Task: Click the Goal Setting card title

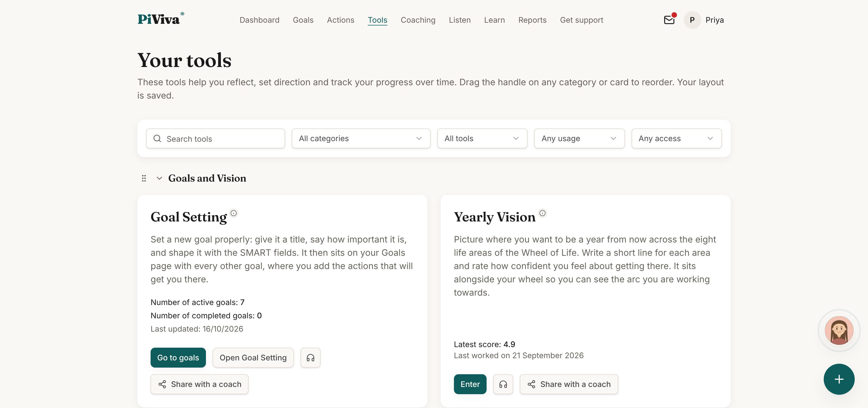Action: click(x=189, y=217)
